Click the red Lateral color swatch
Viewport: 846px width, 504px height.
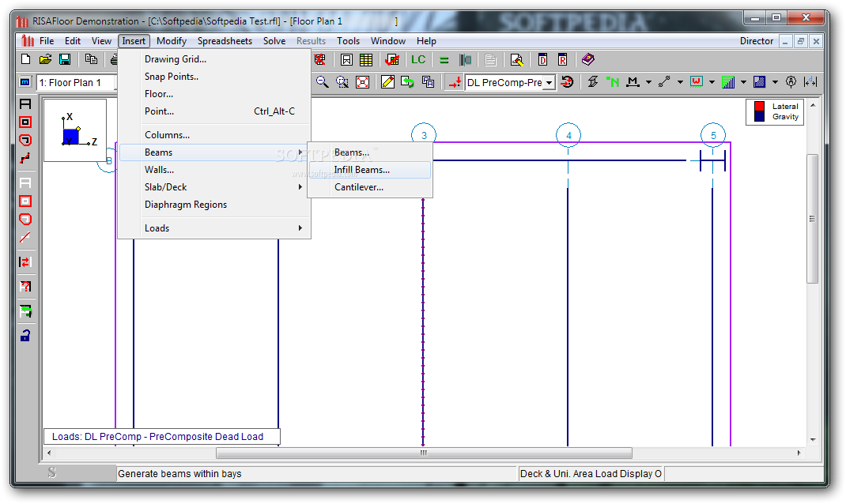click(x=760, y=107)
